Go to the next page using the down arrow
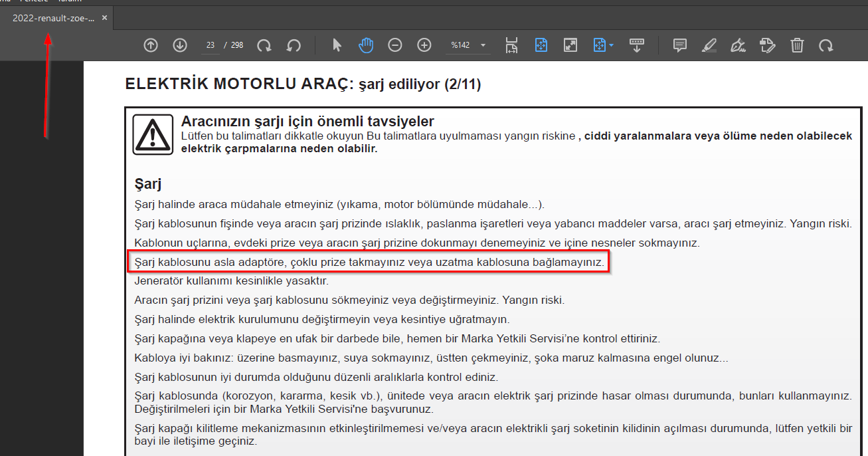 click(x=180, y=45)
